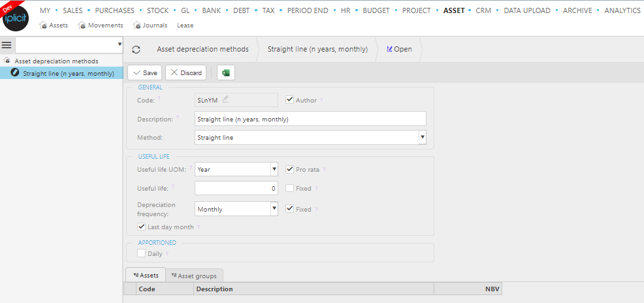This screenshot has height=303, width=644.
Task: Sort by the NBV column header
Action: tap(468, 289)
